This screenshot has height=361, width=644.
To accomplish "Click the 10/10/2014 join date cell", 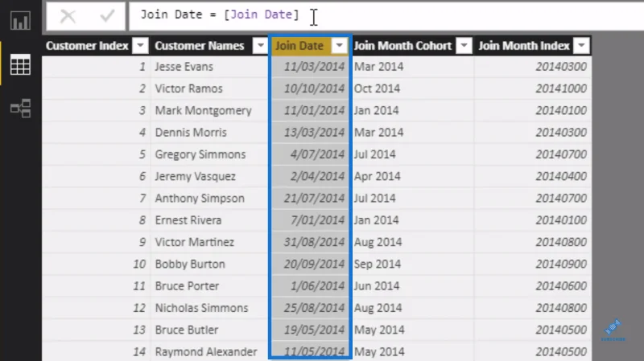I will pyautogui.click(x=310, y=88).
